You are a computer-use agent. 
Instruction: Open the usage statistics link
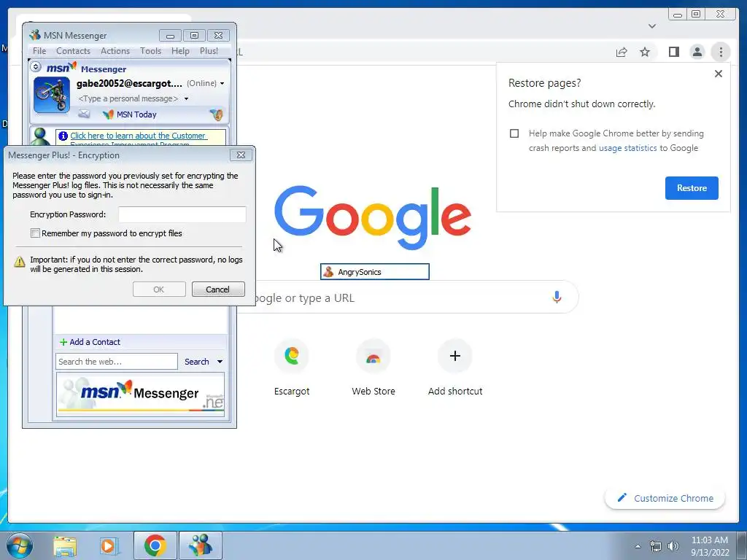tap(627, 148)
